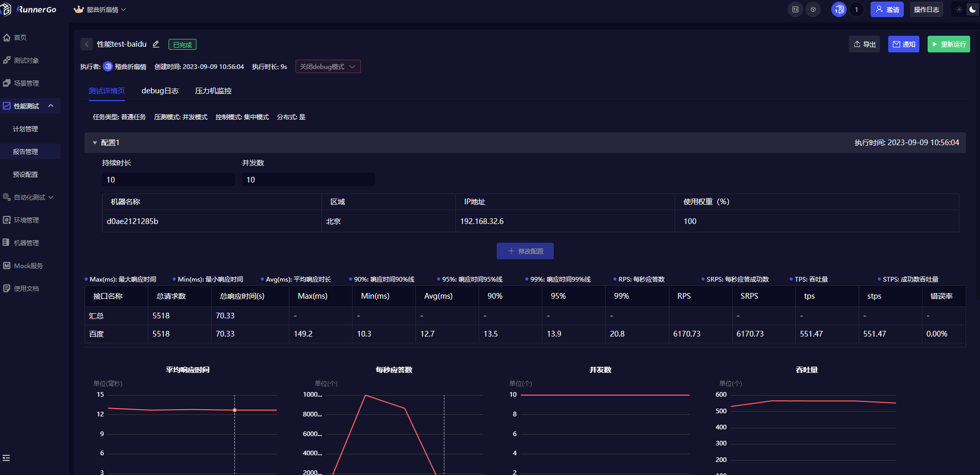Click the executor avatar icon
The width and height of the screenshot is (980, 475).
coord(108,66)
